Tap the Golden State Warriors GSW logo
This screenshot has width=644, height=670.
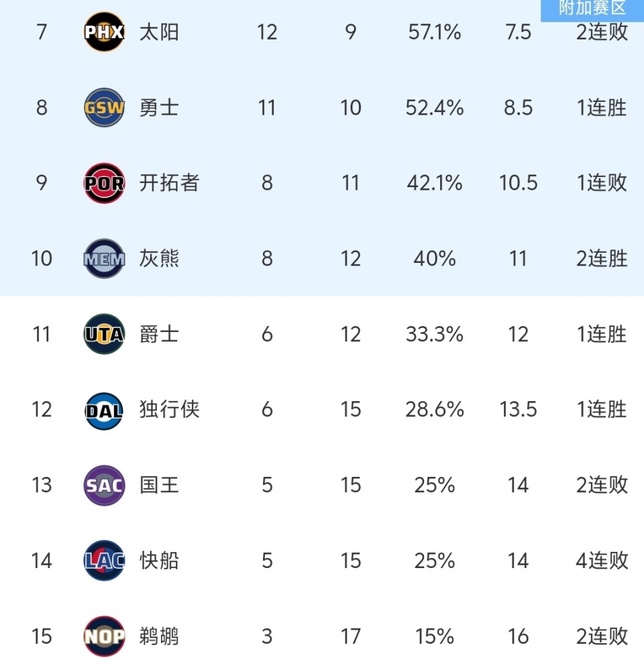pyautogui.click(x=104, y=107)
